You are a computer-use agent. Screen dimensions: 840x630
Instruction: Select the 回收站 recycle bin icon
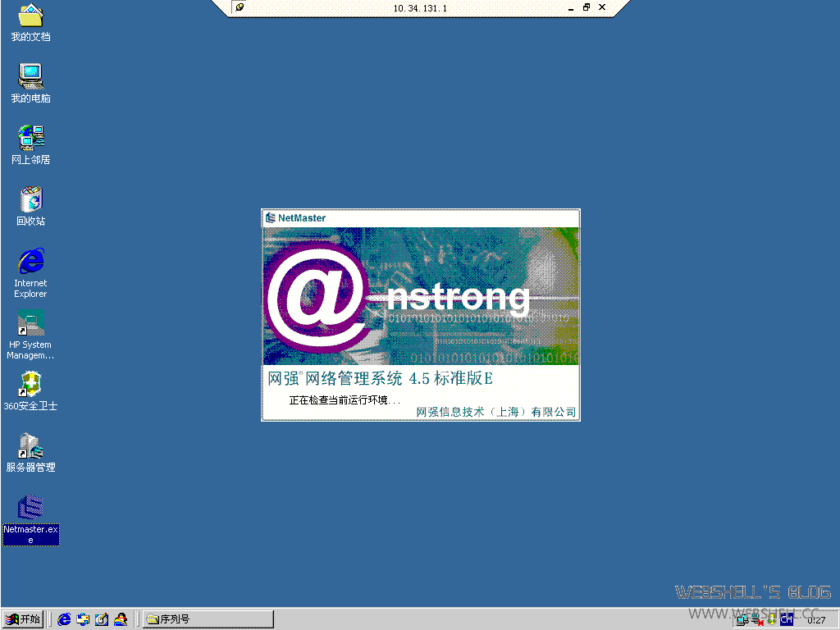pos(30,206)
